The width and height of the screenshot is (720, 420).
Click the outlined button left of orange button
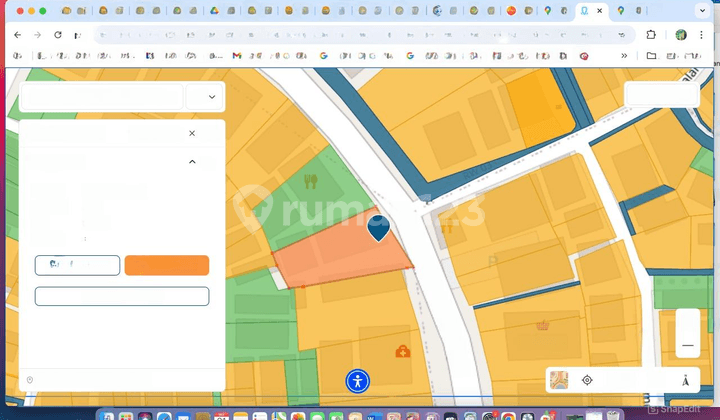[78, 265]
